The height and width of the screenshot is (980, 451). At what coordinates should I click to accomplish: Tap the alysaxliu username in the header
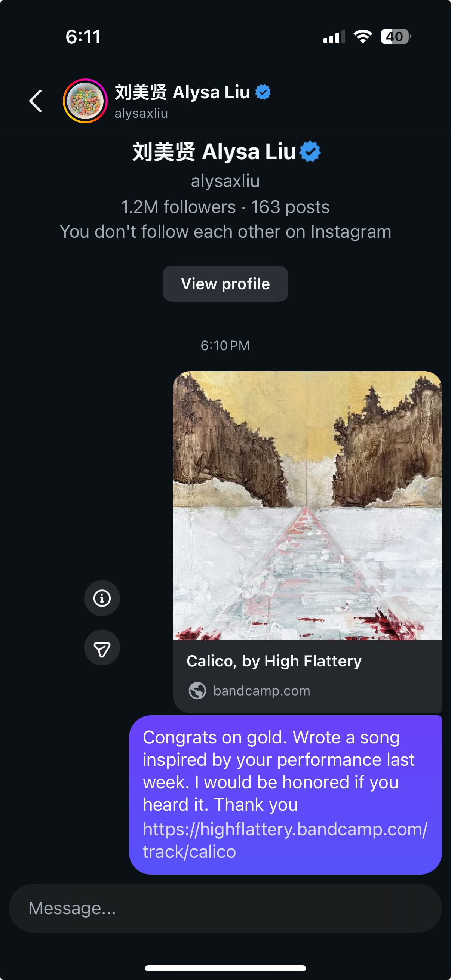coord(141,113)
